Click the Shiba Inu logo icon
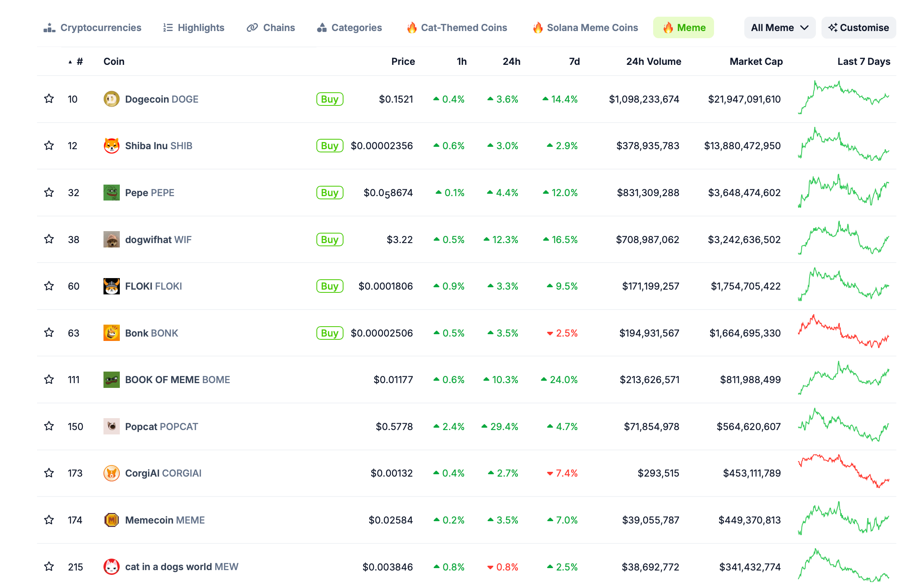The image size is (921, 588). tap(111, 146)
